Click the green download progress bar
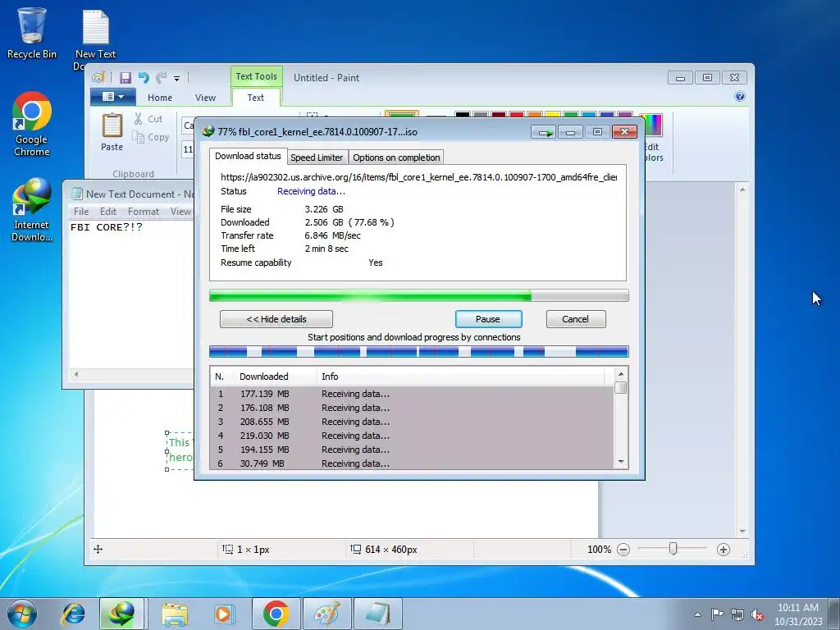Screen dimensions: 840x630 click(419, 295)
